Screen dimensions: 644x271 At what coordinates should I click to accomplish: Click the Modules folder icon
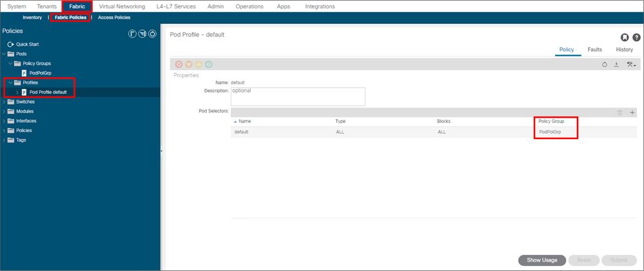pos(11,111)
